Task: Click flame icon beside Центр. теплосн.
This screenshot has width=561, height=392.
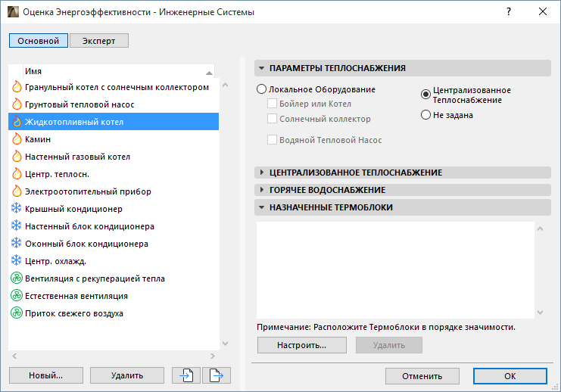Action: 17,174
